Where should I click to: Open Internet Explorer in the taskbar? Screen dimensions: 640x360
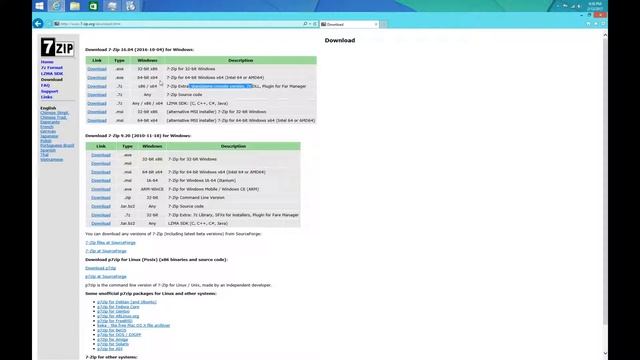tap(57, 6)
